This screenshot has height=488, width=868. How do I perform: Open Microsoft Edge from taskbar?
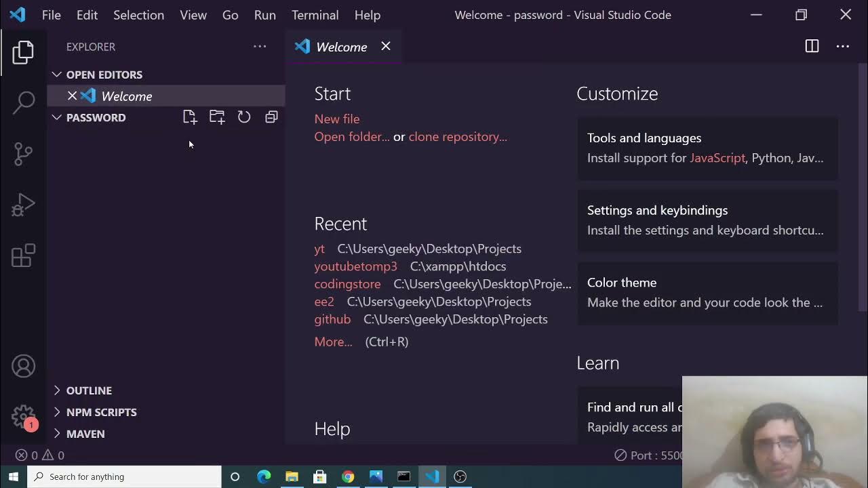(x=264, y=476)
